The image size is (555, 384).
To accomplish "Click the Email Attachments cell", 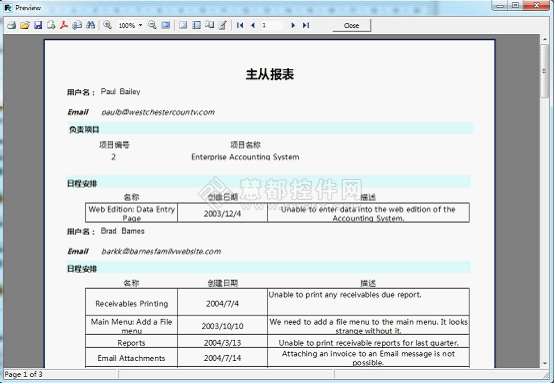I will click(131, 358).
